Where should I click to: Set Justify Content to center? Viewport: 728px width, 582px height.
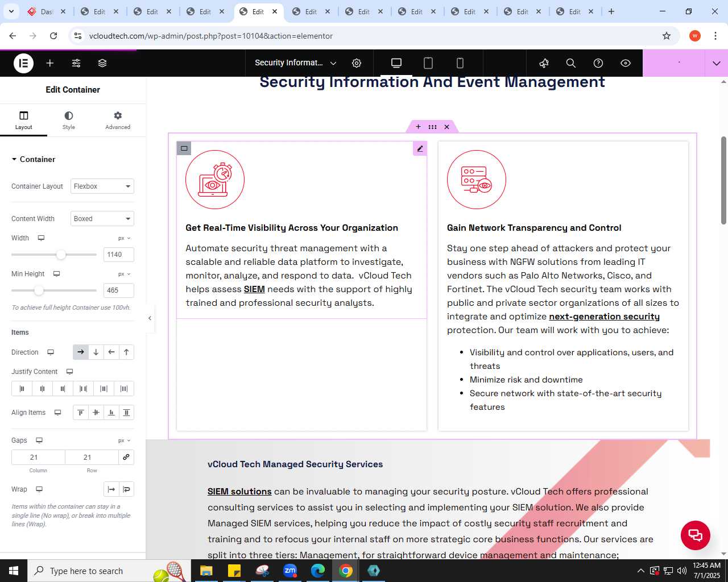point(42,389)
